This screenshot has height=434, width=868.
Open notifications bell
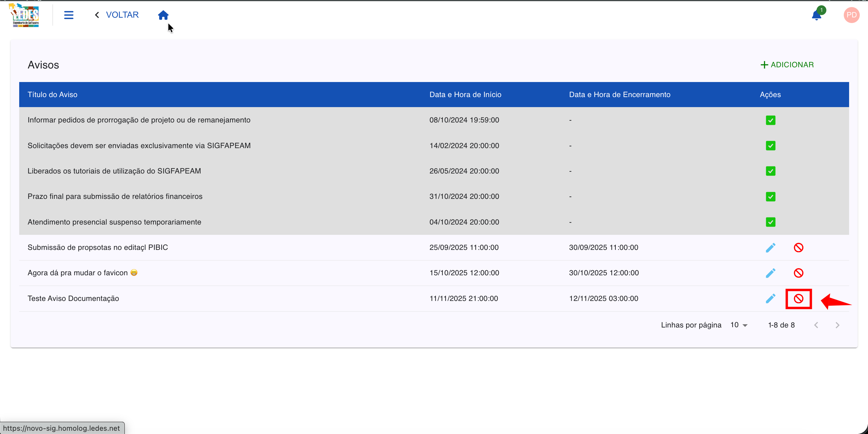click(x=816, y=15)
